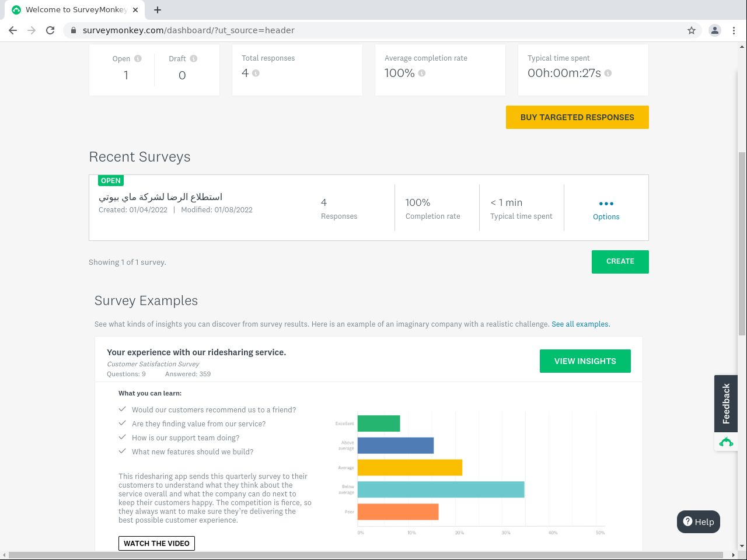Open Chrome's three-dot menu
The image size is (747, 560).
[734, 30]
